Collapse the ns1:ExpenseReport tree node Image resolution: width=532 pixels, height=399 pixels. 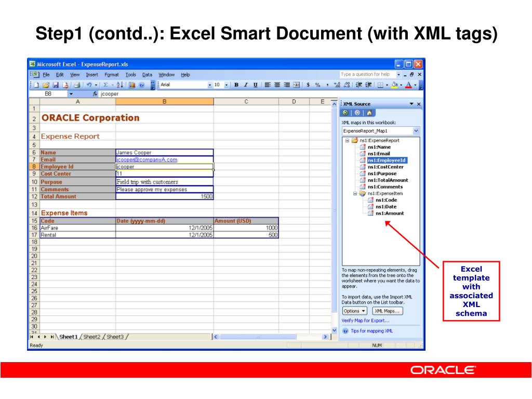click(347, 140)
